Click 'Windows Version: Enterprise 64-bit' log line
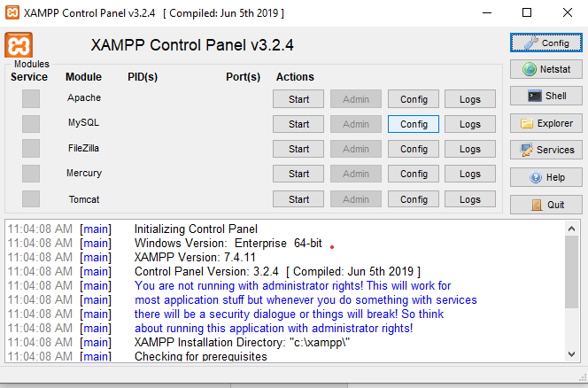 228,243
